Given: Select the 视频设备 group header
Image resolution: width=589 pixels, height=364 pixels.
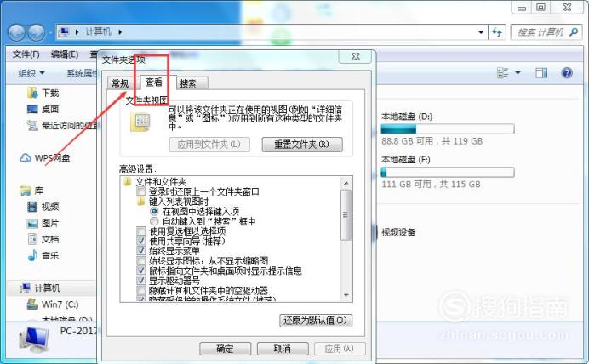Looking at the screenshot, I should [398, 232].
